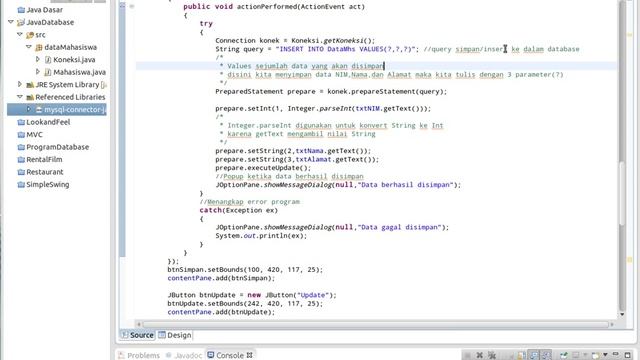Toggle show console on standard out

pyautogui.click(x=533, y=356)
